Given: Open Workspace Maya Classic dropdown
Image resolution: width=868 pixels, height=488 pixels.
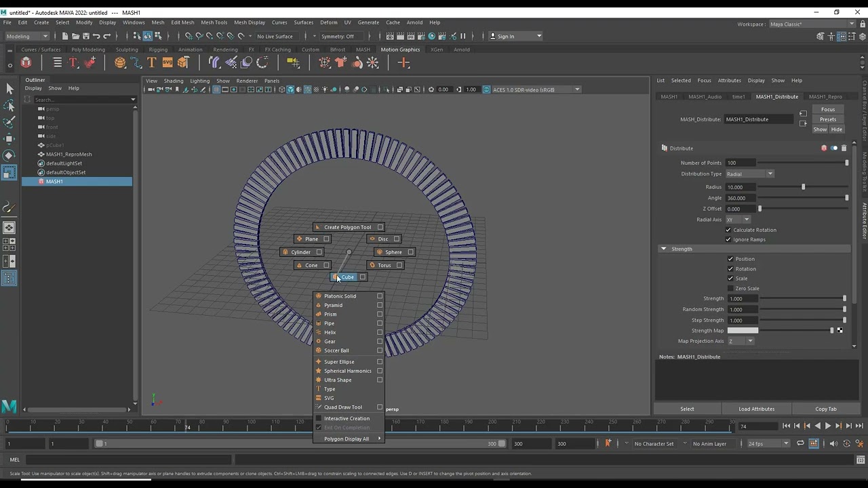Looking at the screenshot, I should (x=812, y=24).
